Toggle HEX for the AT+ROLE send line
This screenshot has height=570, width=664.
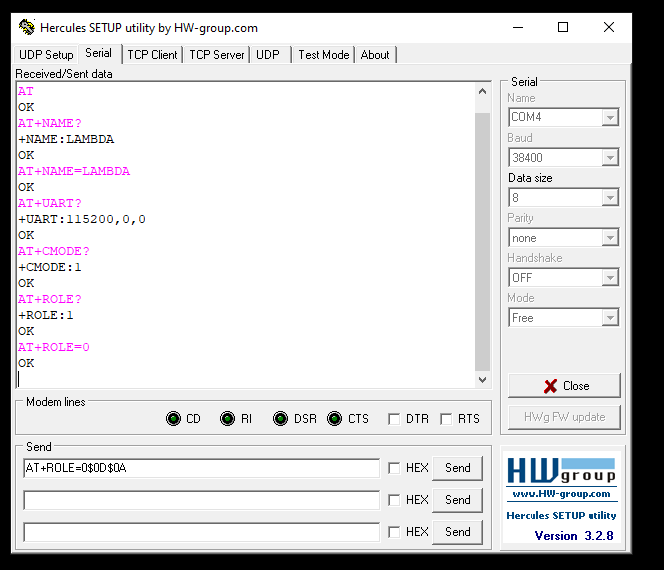(394, 468)
